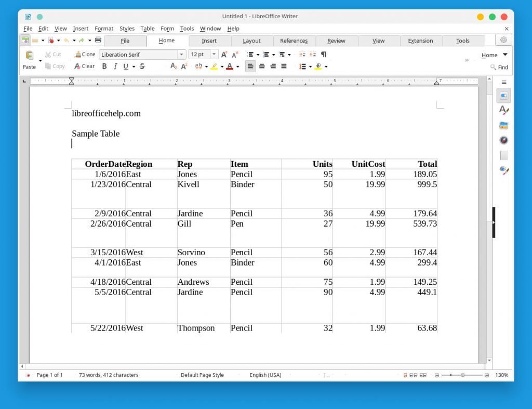Open sidebar Styles deck
532x409 pixels.
coord(504,110)
